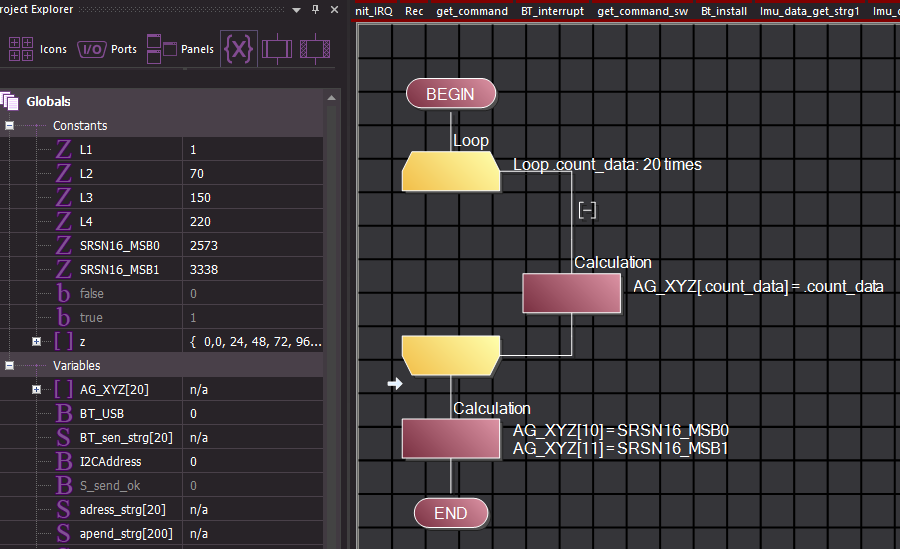The image size is (900, 549).
Task: Collapse the loop using the [–] marker
Action: click(x=588, y=210)
